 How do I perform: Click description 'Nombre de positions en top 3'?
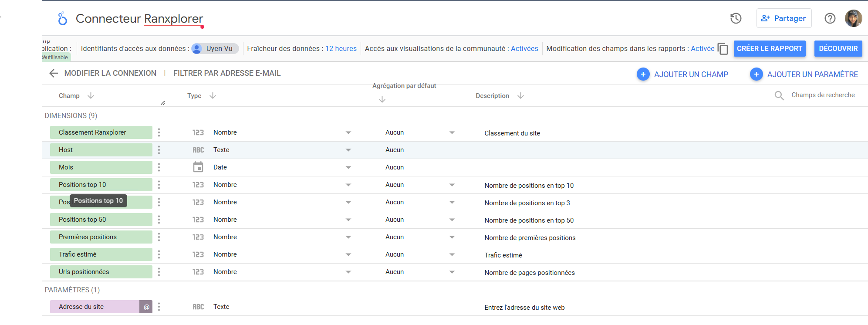tap(527, 203)
